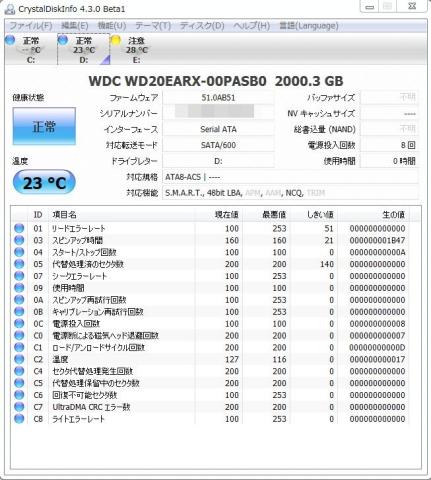Select the リードエラーレート attribute name

(79, 229)
